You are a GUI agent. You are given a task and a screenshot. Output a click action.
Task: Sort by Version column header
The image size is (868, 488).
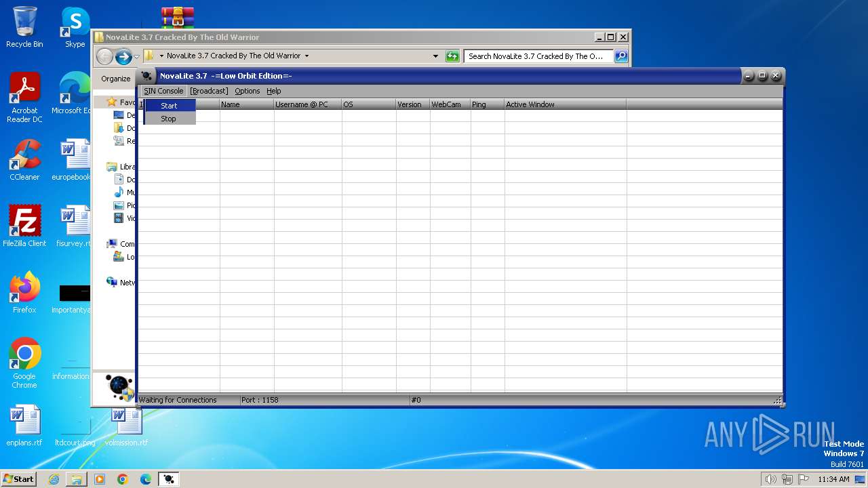click(x=413, y=104)
